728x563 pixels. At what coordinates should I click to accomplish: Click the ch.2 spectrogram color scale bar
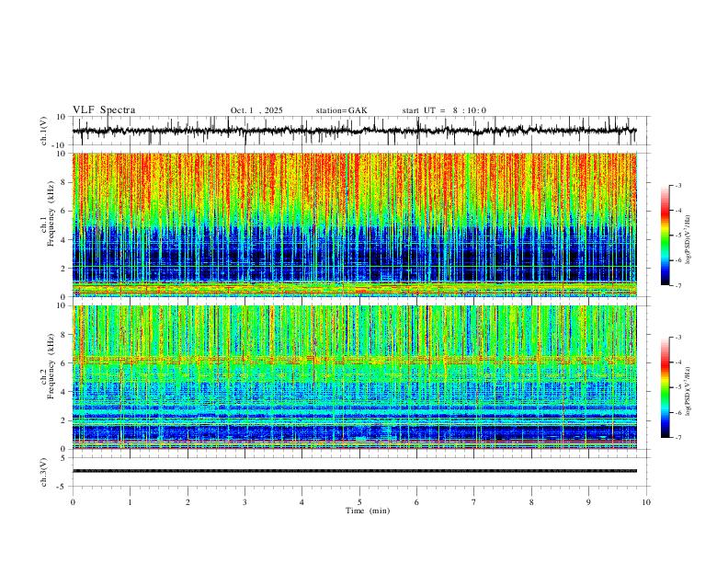click(665, 387)
